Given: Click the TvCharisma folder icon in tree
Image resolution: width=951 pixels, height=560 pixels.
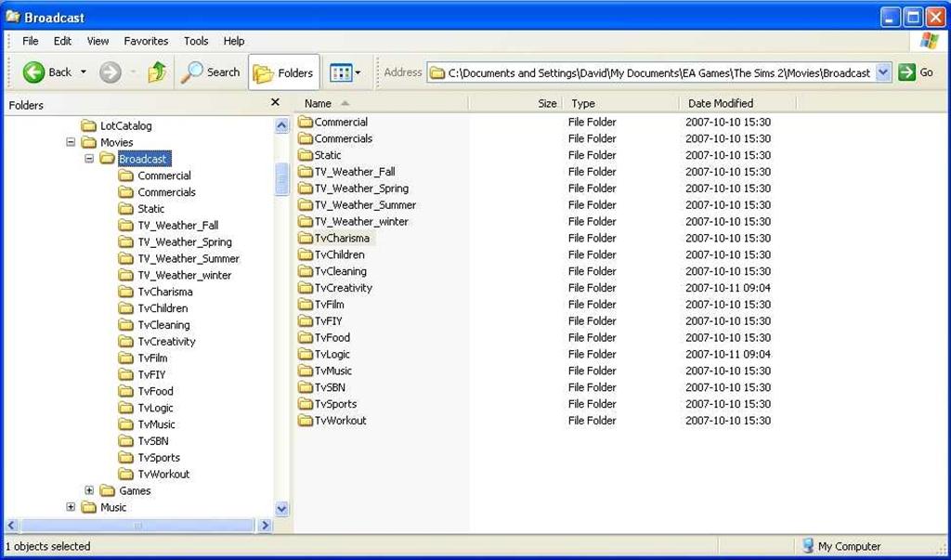Looking at the screenshot, I should coord(126,292).
